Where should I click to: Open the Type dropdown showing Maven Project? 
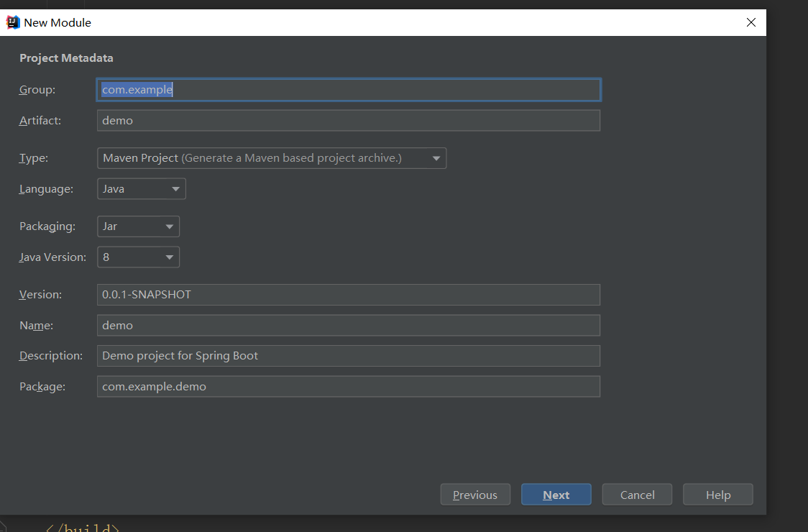click(x=272, y=158)
